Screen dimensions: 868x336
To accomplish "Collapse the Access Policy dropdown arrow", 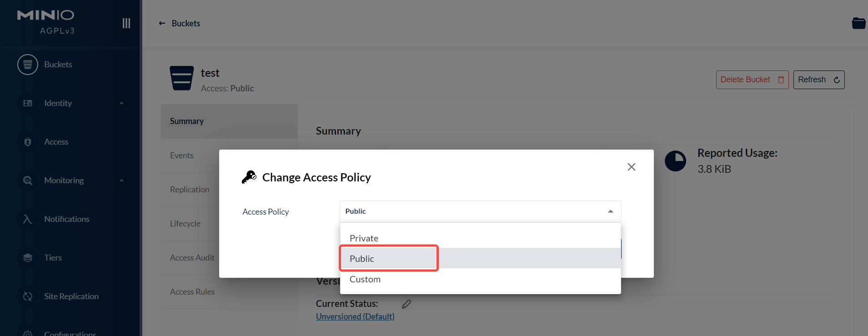I will (610, 211).
